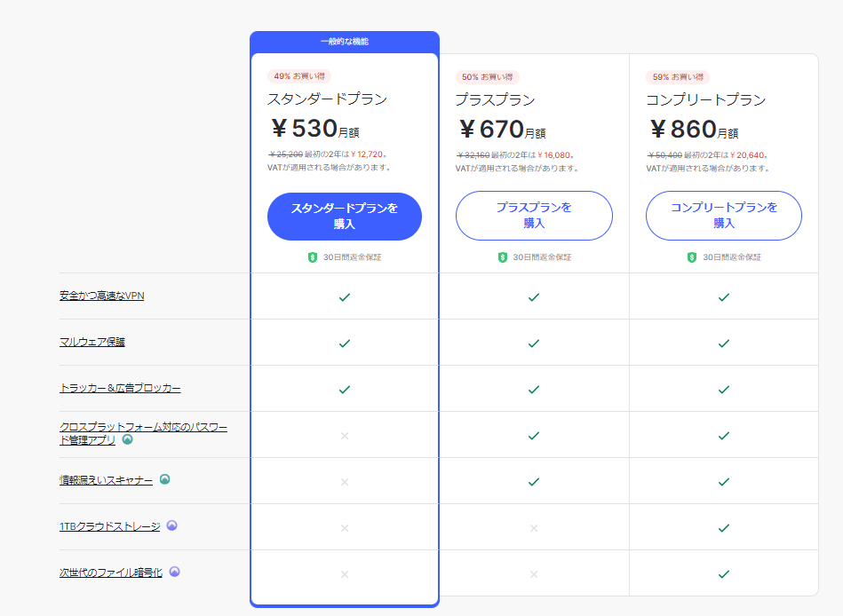This screenshot has width=843, height=616.
Task: Click the icon beside 1TBクラウドストレージ
Action: (172, 525)
